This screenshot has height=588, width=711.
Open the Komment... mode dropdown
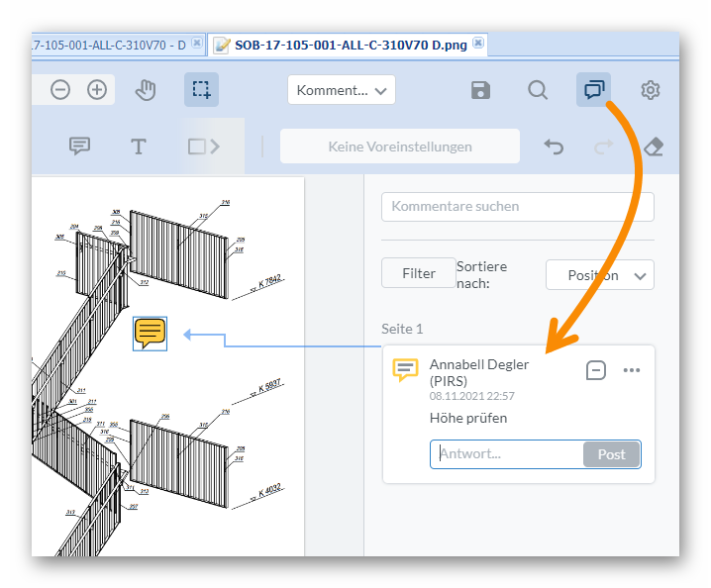[x=341, y=90]
